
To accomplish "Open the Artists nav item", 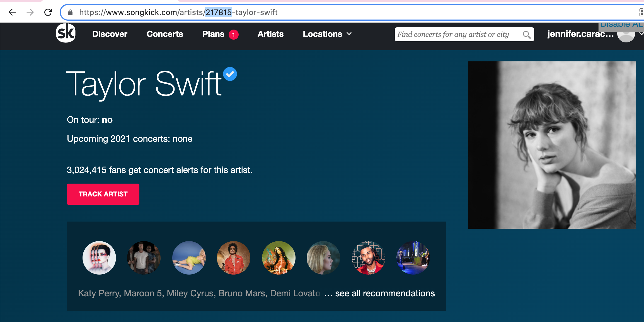I will pyautogui.click(x=270, y=34).
